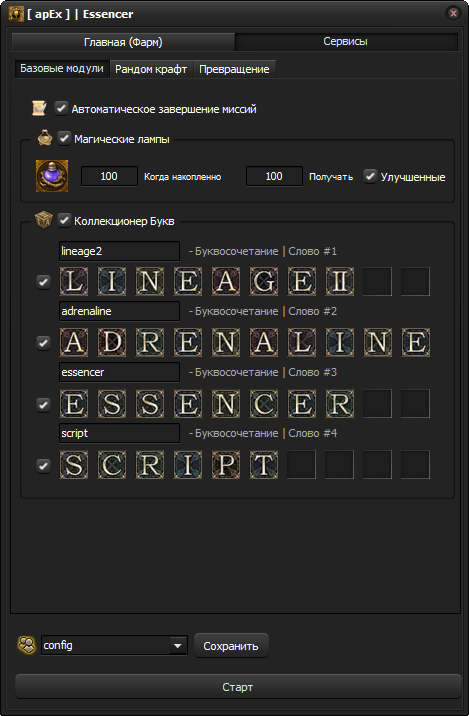Focus the lineage2 word input field
469x716 pixels.
click(120, 251)
